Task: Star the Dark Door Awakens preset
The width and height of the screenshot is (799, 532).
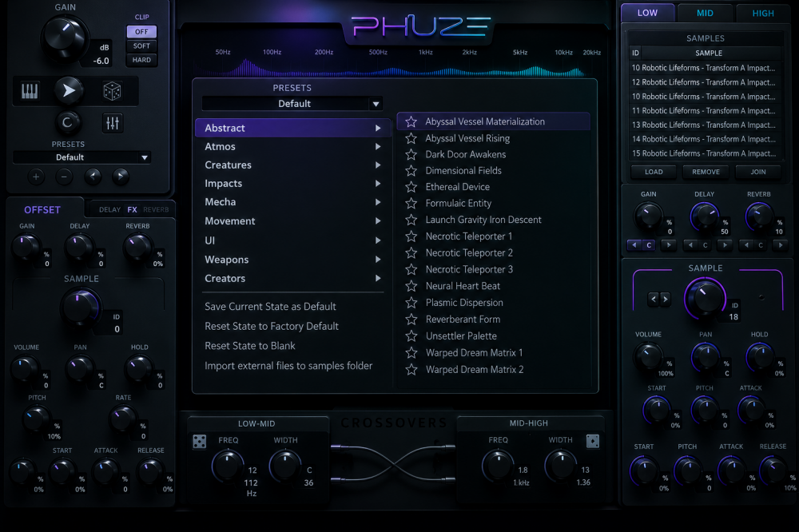Action: click(411, 154)
